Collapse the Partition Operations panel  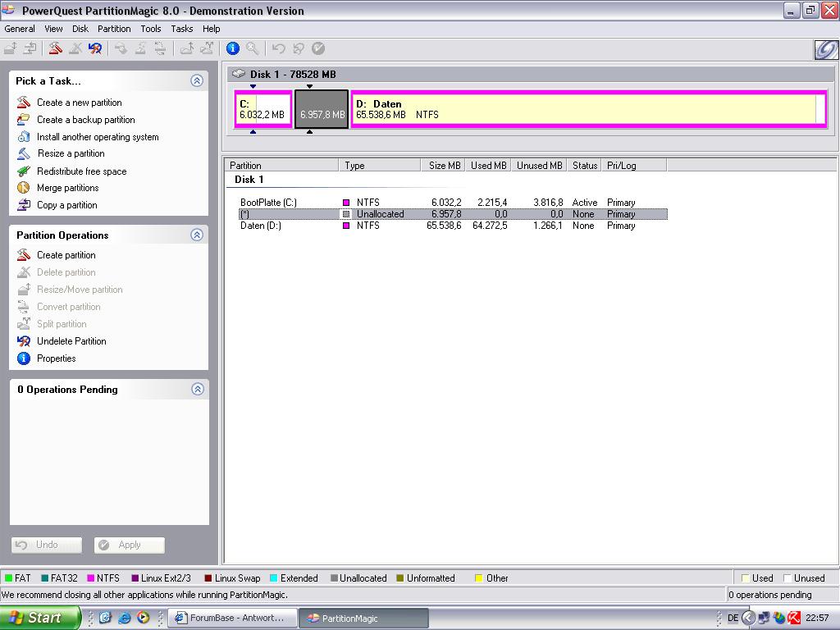[197, 235]
